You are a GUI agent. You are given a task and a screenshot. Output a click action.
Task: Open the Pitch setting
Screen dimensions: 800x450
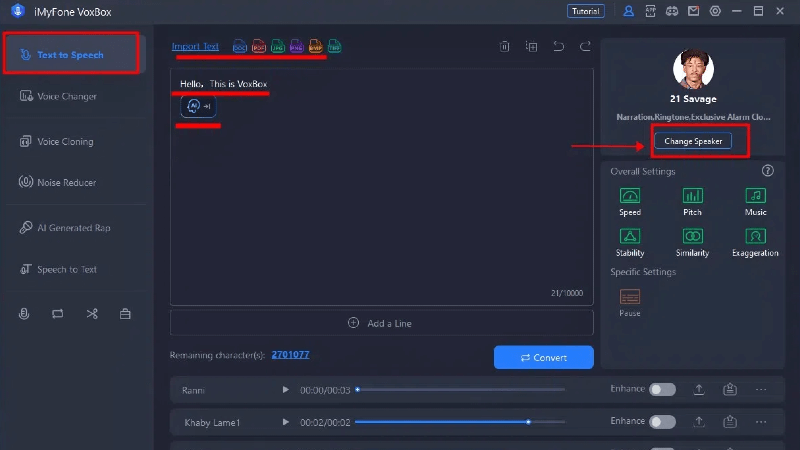point(692,202)
